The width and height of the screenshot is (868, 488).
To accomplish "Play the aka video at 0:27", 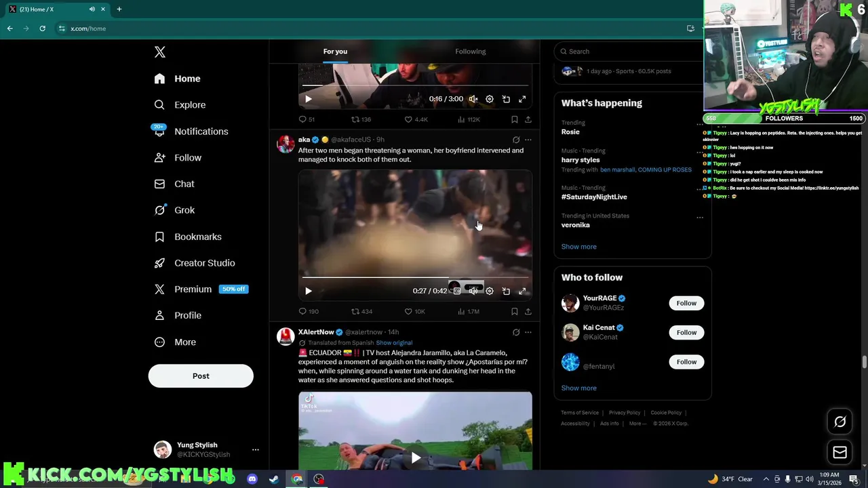I will pos(308,291).
